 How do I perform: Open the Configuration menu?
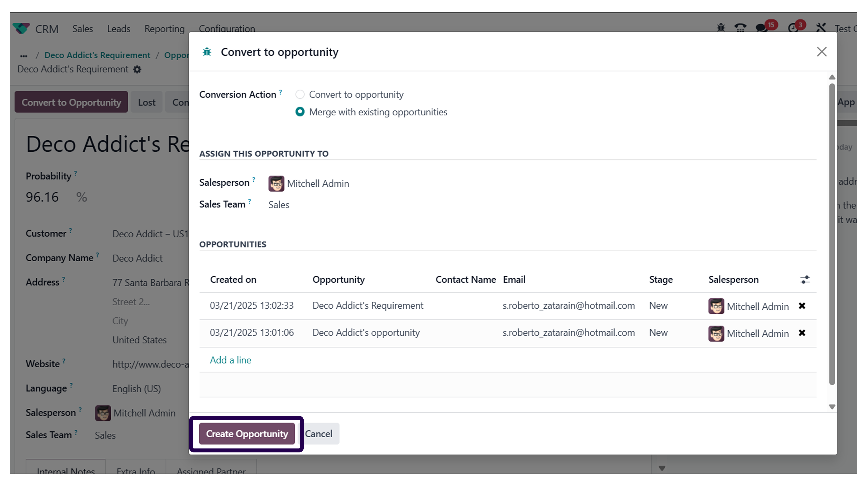pos(227,29)
